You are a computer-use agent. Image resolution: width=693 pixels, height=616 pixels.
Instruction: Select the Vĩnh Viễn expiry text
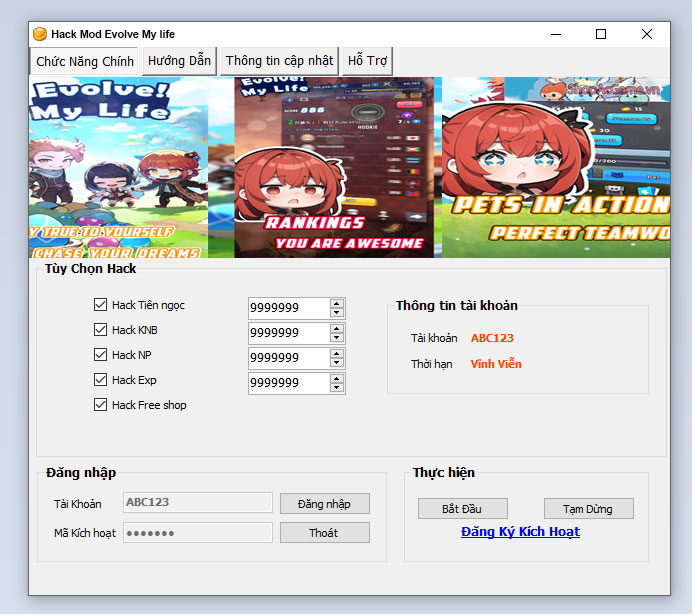pos(496,364)
